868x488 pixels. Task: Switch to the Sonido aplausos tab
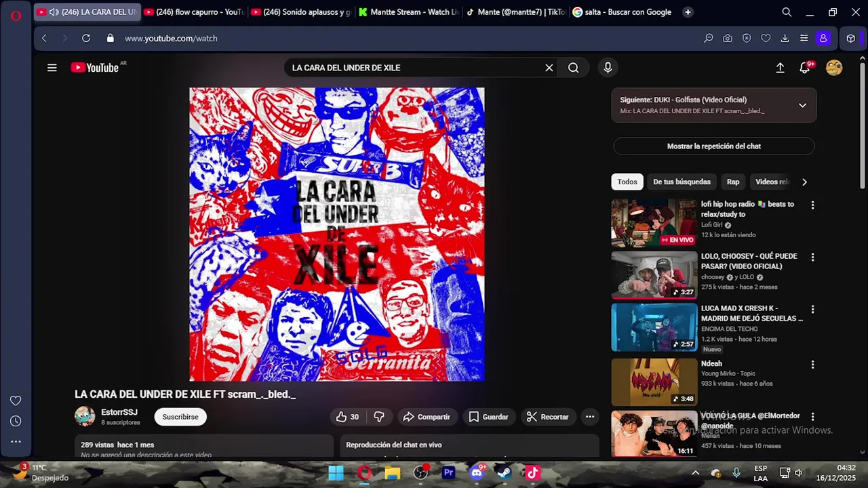click(300, 12)
